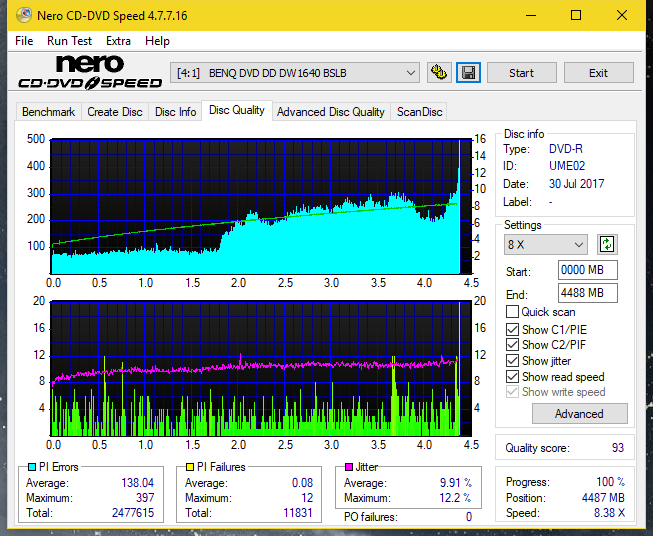The image size is (653, 536).
Task: Click the Progress value 100 %
Action: [x=611, y=482]
